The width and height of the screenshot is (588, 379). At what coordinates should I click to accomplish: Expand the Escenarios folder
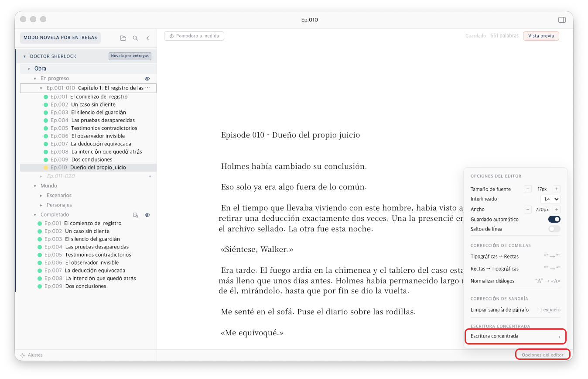point(41,196)
